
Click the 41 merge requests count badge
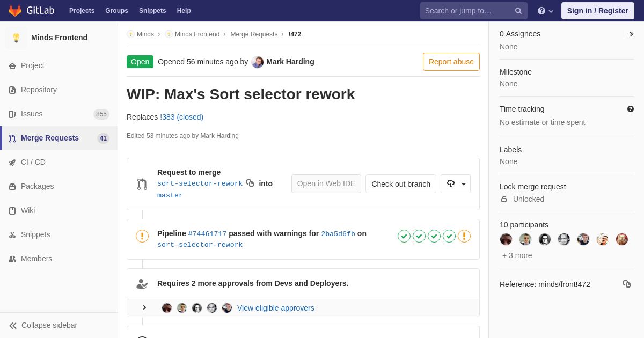pos(103,138)
